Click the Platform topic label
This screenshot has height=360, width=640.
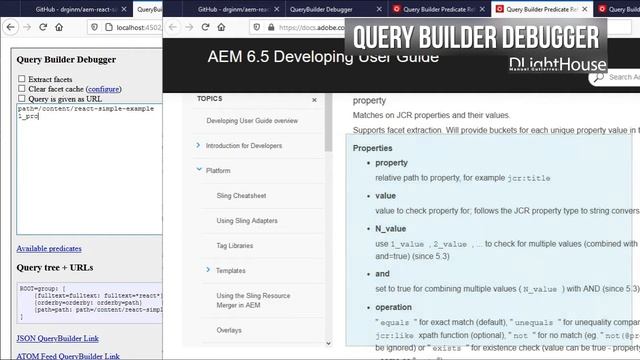[218, 171]
